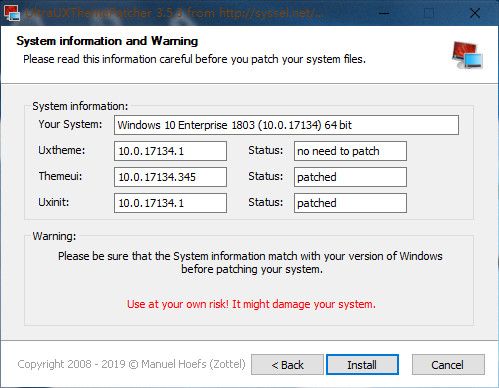499x388 pixels.
Task: Click the red 'Use at your own risk!' warning
Action: [251, 304]
